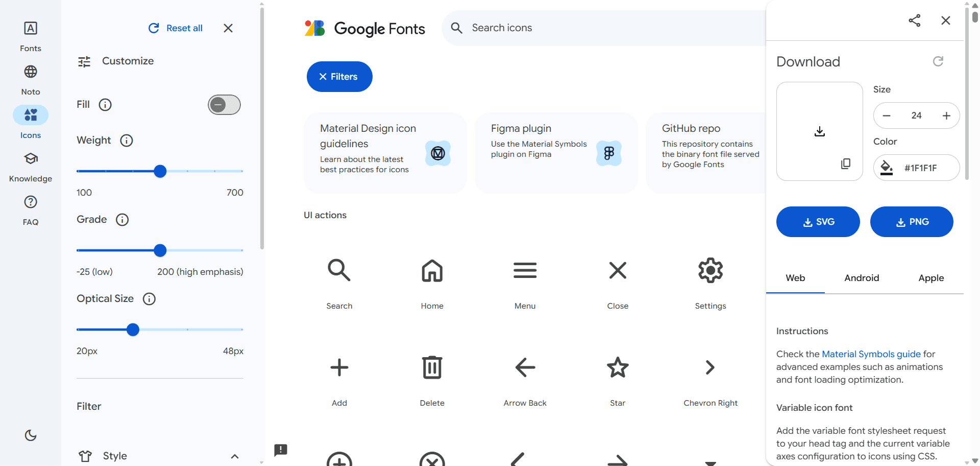Close the Customize filter panel

click(228, 28)
